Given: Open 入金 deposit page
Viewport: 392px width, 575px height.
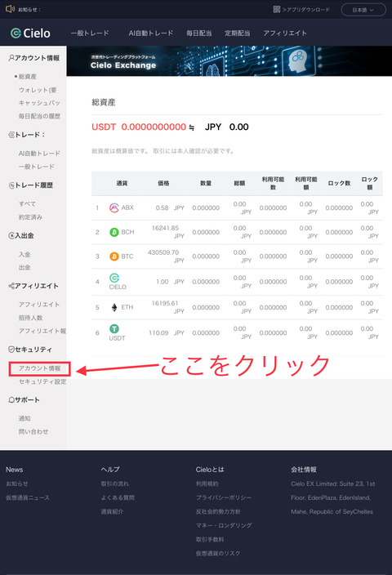Looking at the screenshot, I should coord(24,254).
